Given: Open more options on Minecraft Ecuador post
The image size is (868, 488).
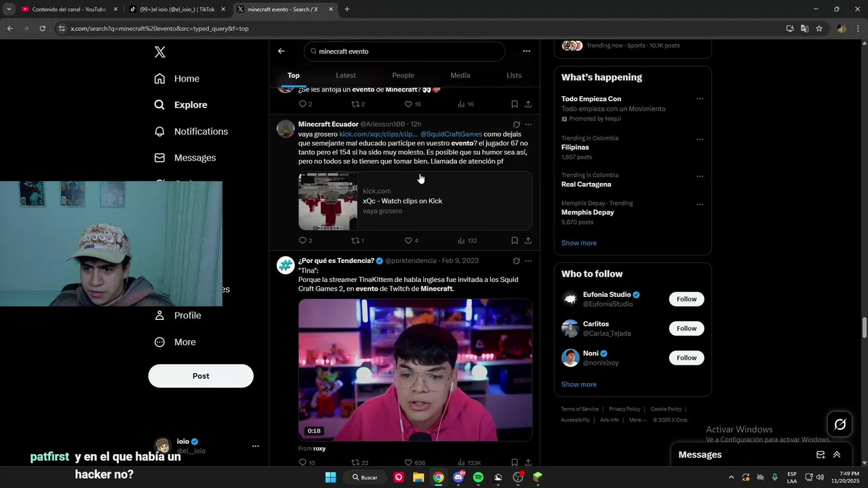Looking at the screenshot, I should click(528, 125).
